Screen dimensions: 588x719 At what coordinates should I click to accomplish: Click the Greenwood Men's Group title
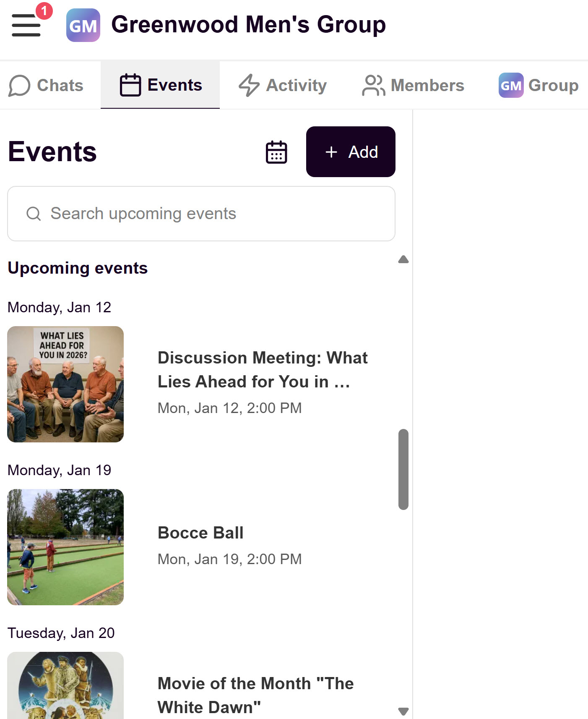[248, 24]
